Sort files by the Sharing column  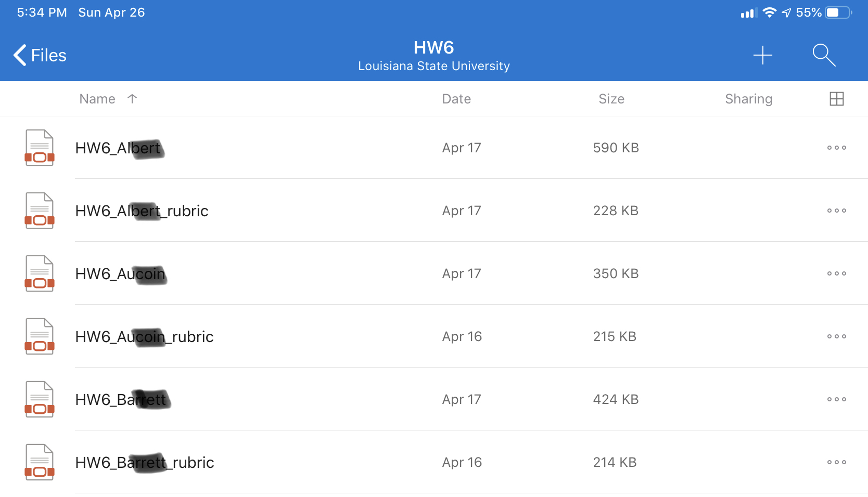pyautogui.click(x=749, y=99)
